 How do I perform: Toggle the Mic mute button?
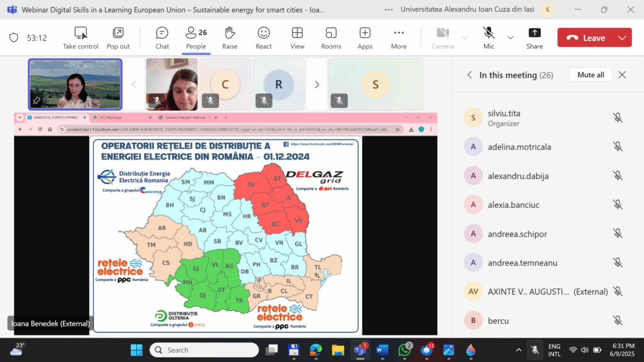click(x=489, y=37)
